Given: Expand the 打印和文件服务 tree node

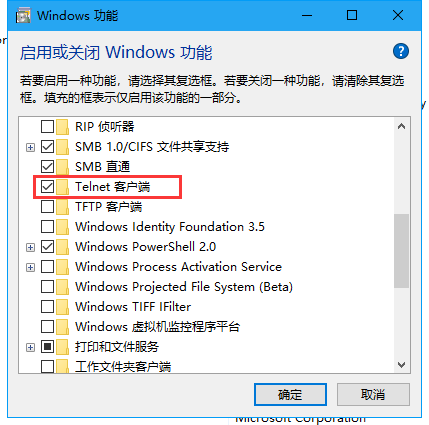Looking at the screenshot, I should [x=30, y=347].
